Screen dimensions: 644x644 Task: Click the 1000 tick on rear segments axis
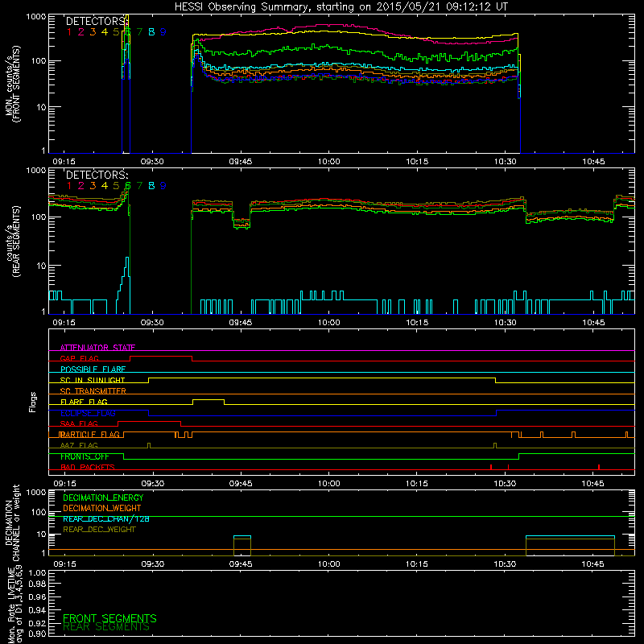[36, 171]
